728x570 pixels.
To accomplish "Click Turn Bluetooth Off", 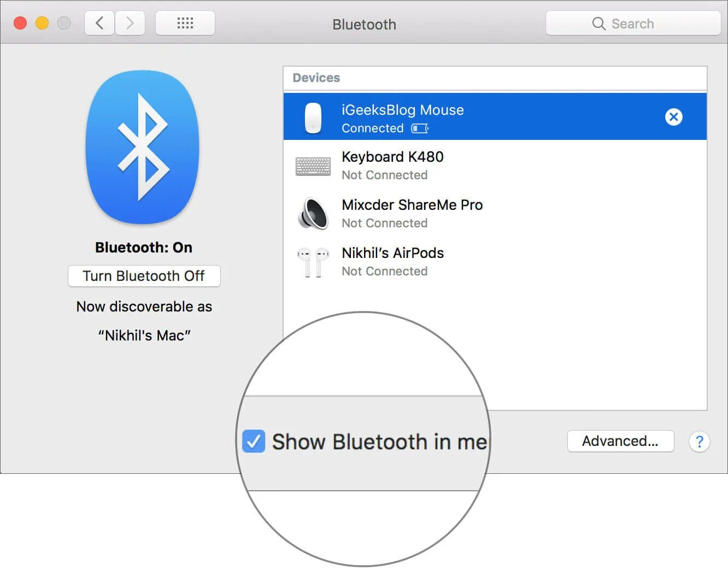I will 144,276.
